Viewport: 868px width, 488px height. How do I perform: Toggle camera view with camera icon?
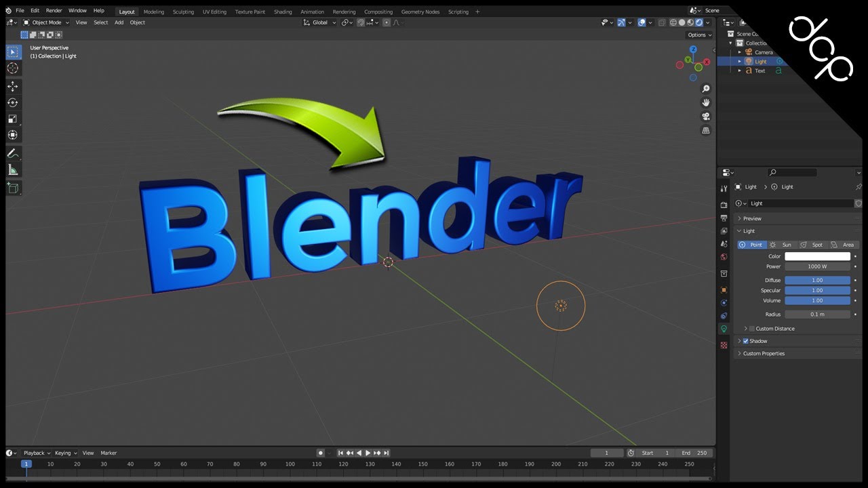click(x=706, y=117)
